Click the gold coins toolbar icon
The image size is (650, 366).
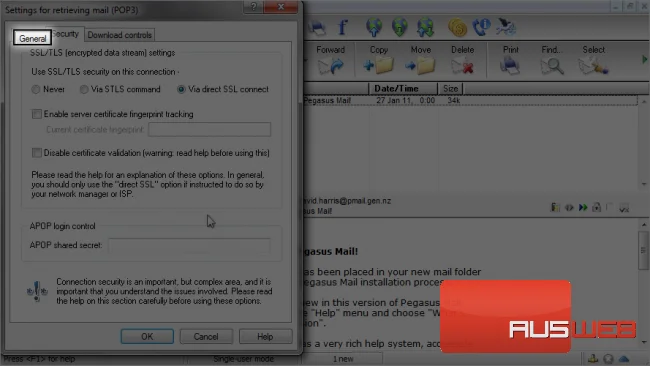click(457, 28)
